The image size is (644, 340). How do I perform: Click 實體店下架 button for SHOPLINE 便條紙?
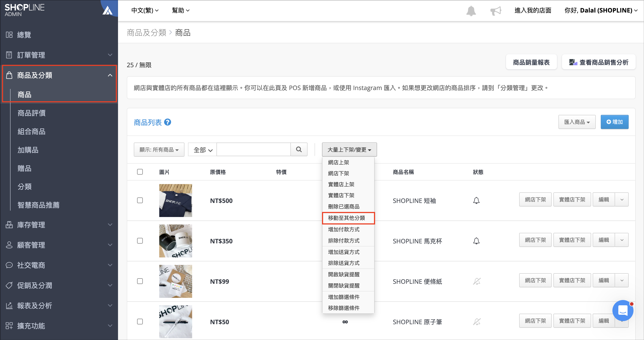pyautogui.click(x=572, y=280)
